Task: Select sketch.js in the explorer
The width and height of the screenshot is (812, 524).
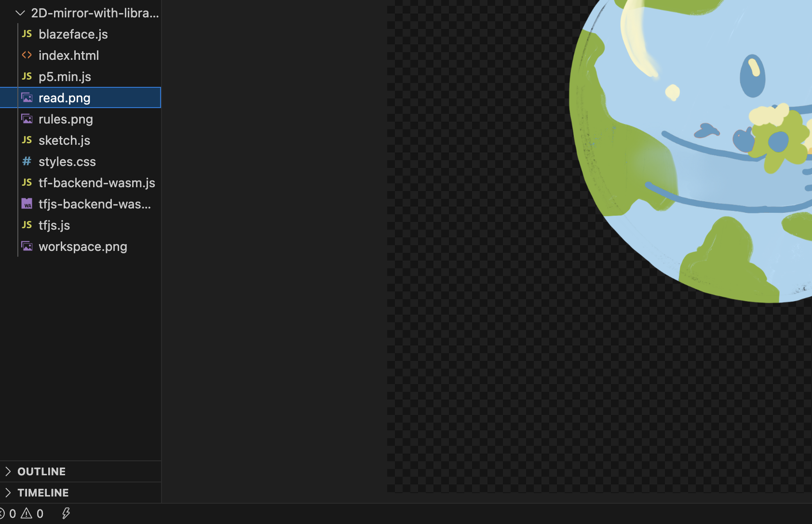Action: [x=64, y=140]
